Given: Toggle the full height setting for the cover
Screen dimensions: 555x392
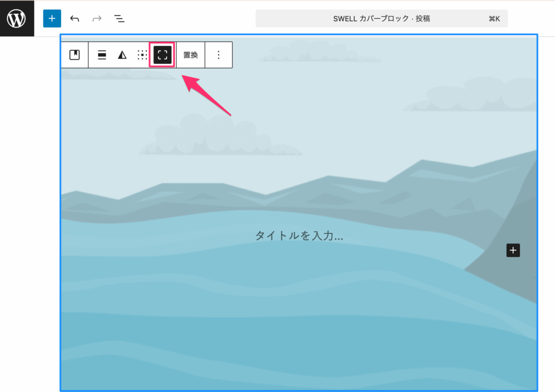Looking at the screenshot, I should pyautogui.click(x=162, y=55).
